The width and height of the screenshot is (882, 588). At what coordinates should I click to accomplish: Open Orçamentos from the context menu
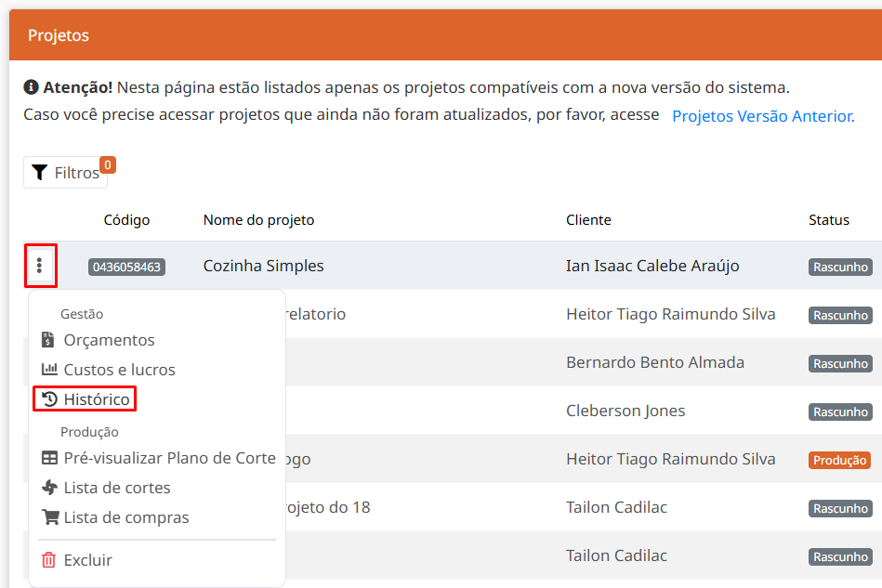point(109,340)
